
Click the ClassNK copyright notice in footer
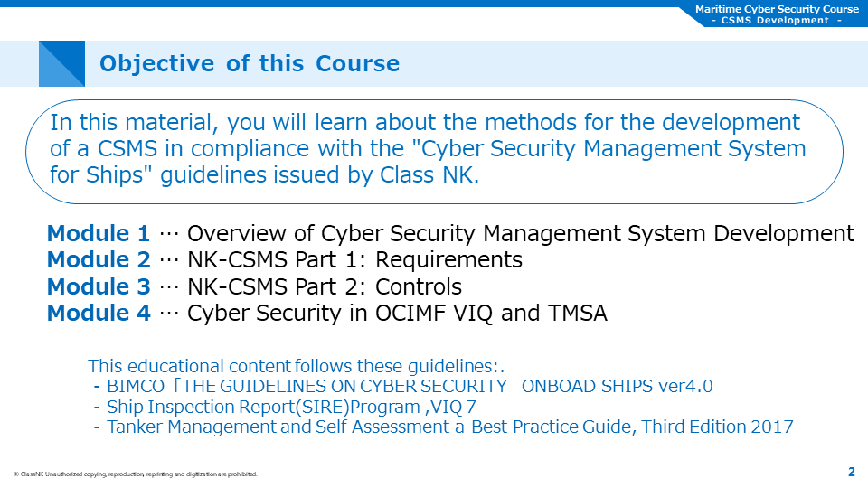tap(136, 474)
